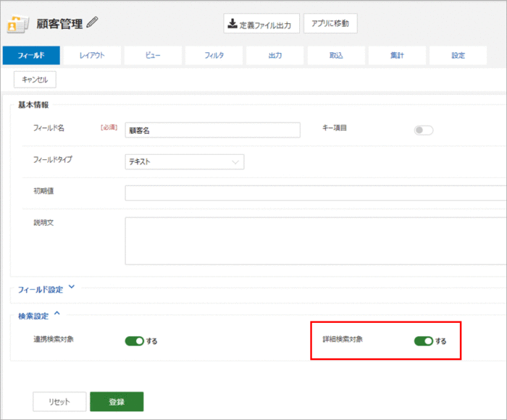Turn off the 詳細検索対象 toggle
The width and height of the screenshot is (507, 420).
click(x=423, y=341)
